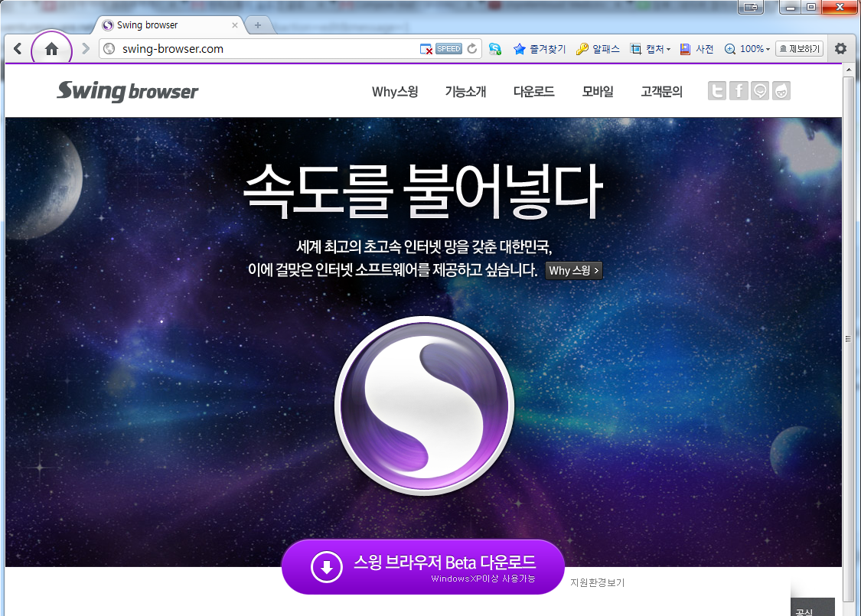Open the 기능소개 menu item
Screen dimensions: 861x616
click(x=465, y=92)
